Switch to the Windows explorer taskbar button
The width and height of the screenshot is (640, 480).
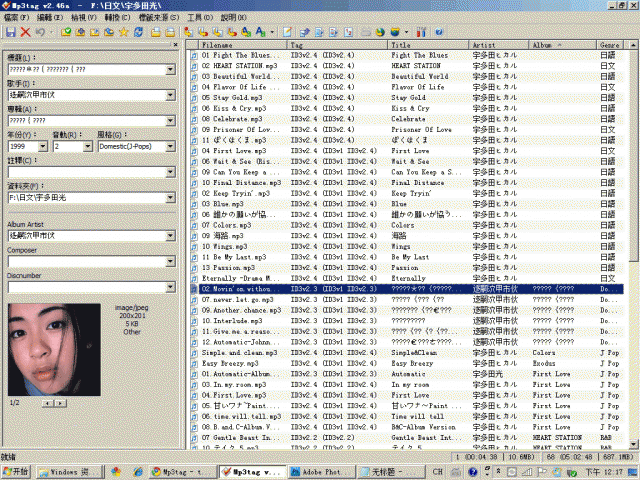pos(68,472)
